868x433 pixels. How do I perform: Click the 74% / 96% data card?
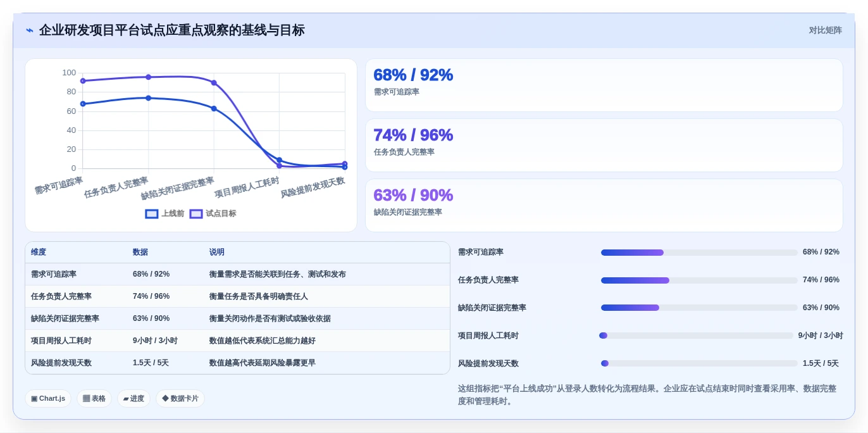604,145
